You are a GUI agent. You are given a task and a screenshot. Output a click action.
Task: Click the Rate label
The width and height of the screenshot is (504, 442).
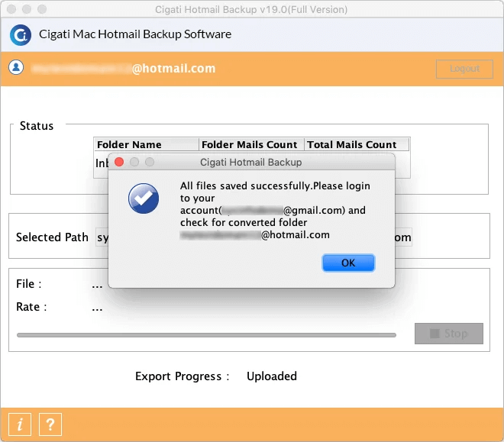coord(31,307)
